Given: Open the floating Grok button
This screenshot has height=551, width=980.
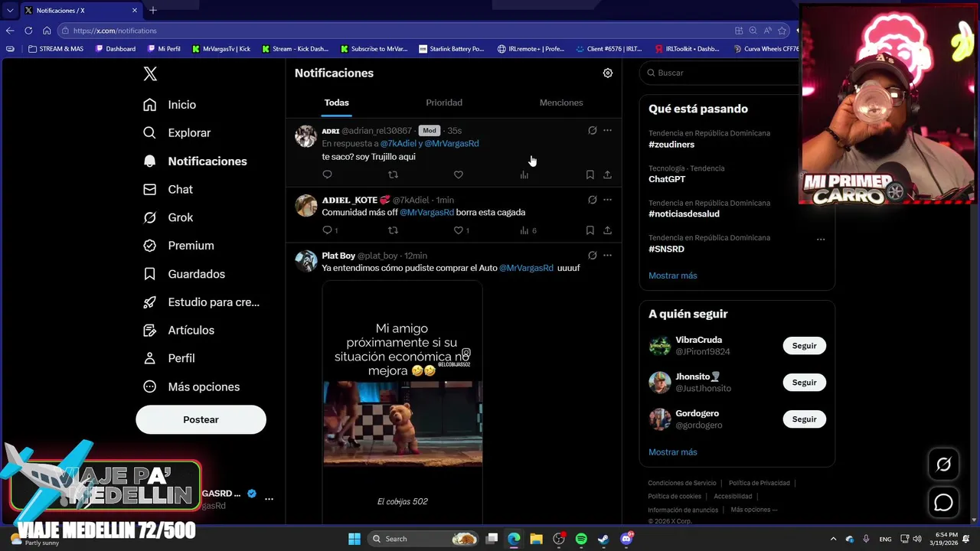Looking at the screenshot, I should (x=943, y=465).
